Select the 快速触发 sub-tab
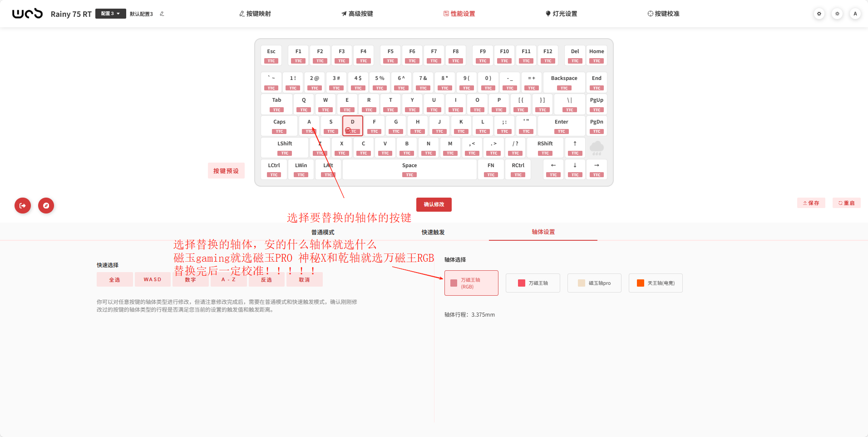 pos(433,232)
